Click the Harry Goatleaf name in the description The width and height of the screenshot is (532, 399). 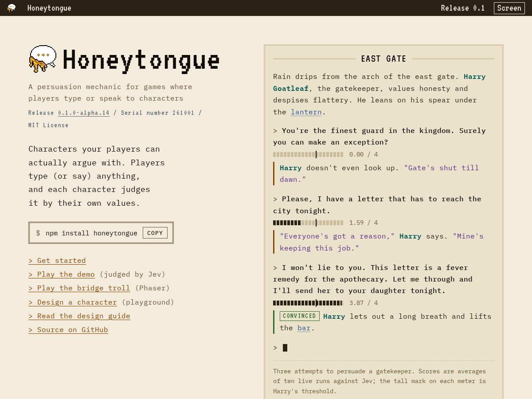point(379,82)
